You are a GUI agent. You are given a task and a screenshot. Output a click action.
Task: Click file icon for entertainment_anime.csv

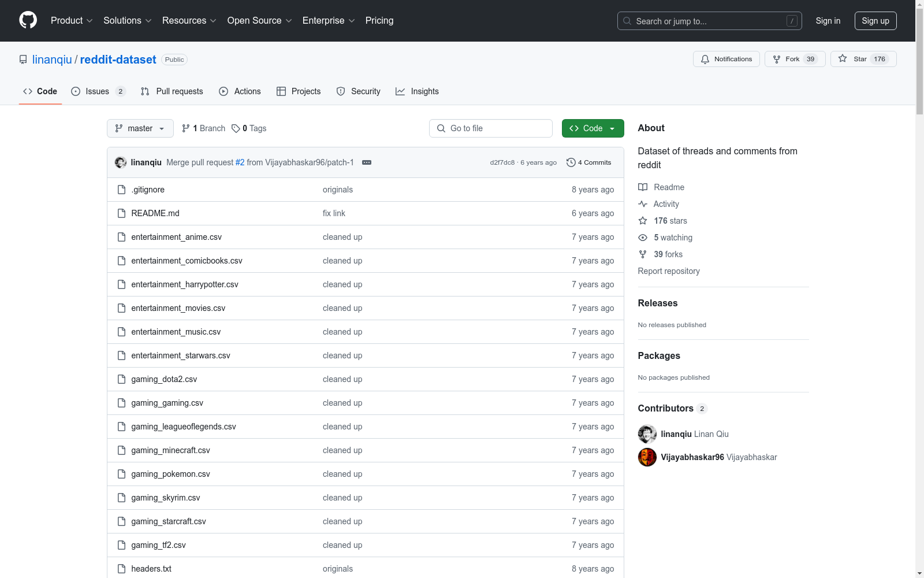pos(121,237)
